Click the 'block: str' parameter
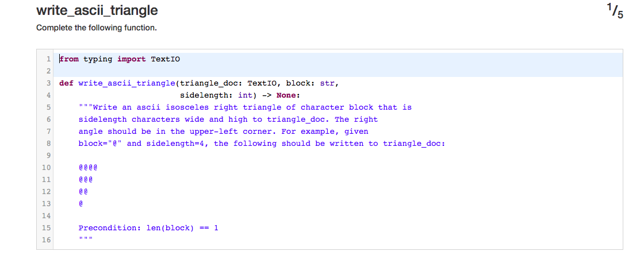The height and width of the screenshot is (255, 644). point(310,83)
